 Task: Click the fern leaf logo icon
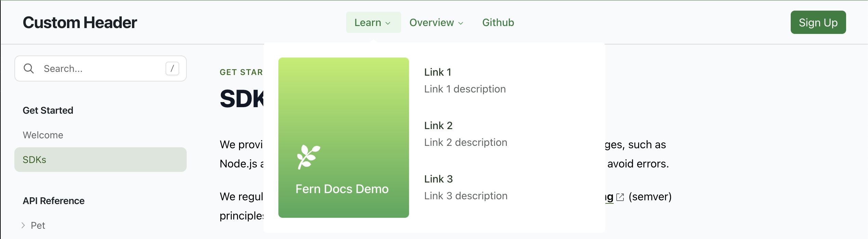[x=308, y=157]
